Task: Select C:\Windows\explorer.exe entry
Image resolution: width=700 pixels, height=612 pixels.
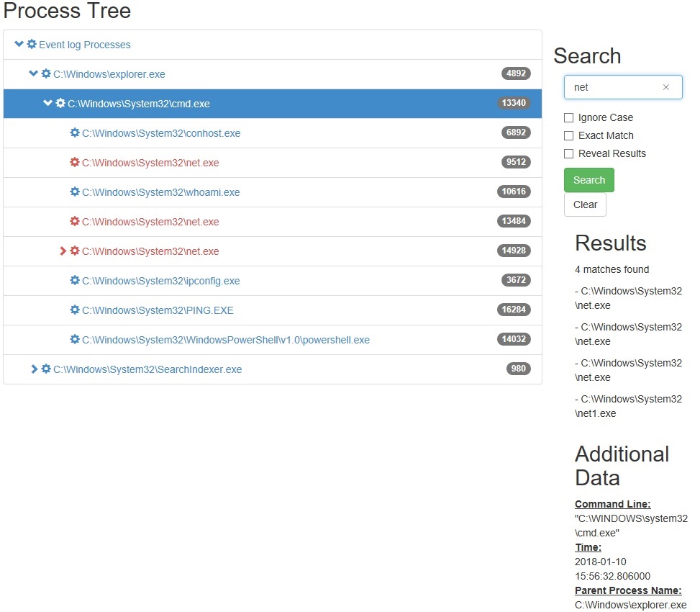Action: tap(109, 74)
